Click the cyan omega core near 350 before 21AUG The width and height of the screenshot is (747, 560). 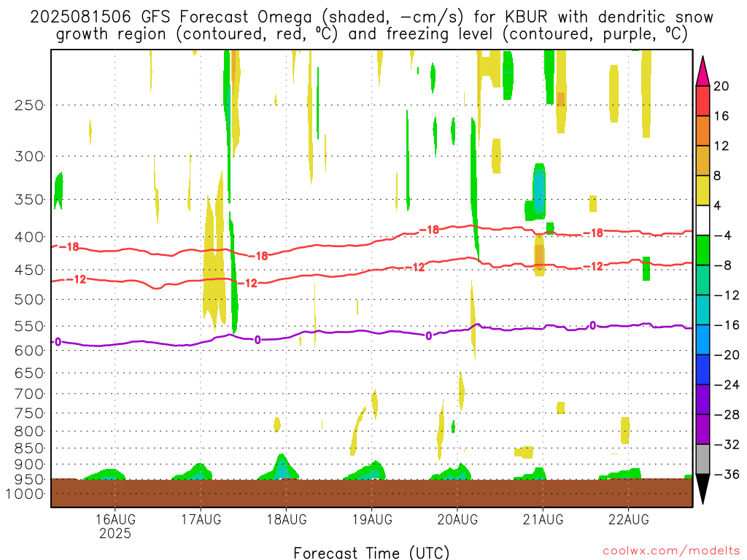[x=539, y=192]
